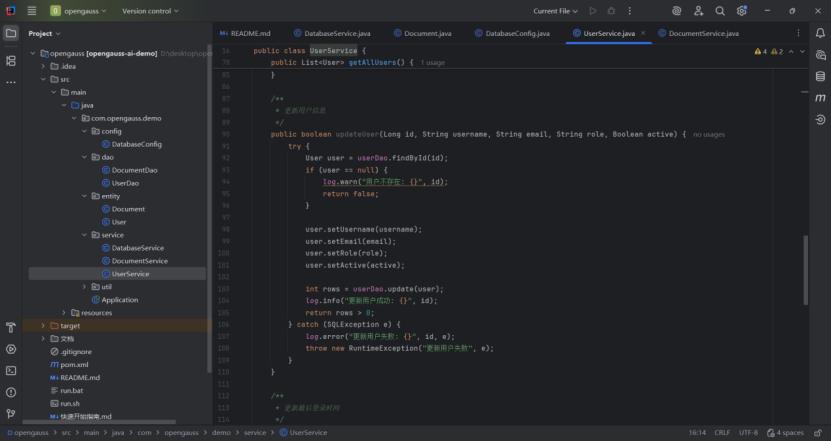The height and width of the screenshot is (442, 831).
Task: Open the AI Assistant spiral icon in toolbar
Action: click(x=676, y=11)
